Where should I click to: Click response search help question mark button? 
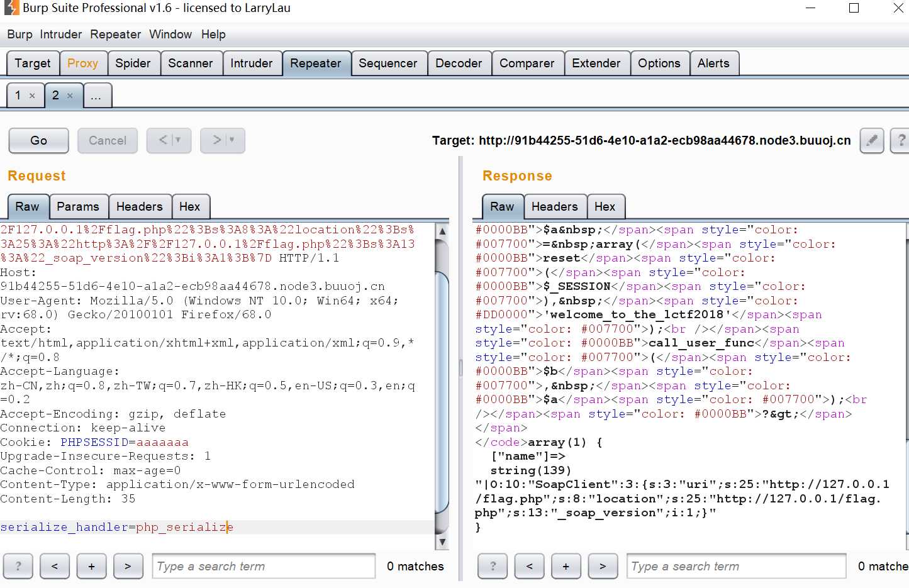pyautogui.click(x=493, y=566)
